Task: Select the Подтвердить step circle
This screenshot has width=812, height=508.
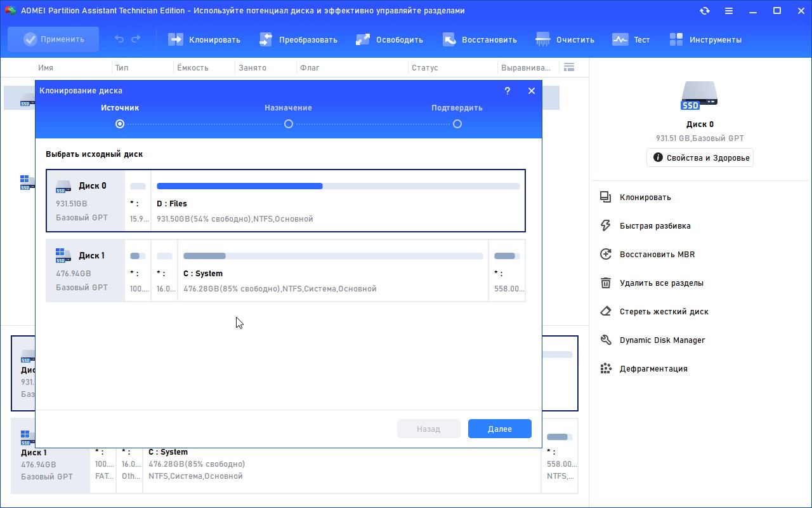Action: 457,124
